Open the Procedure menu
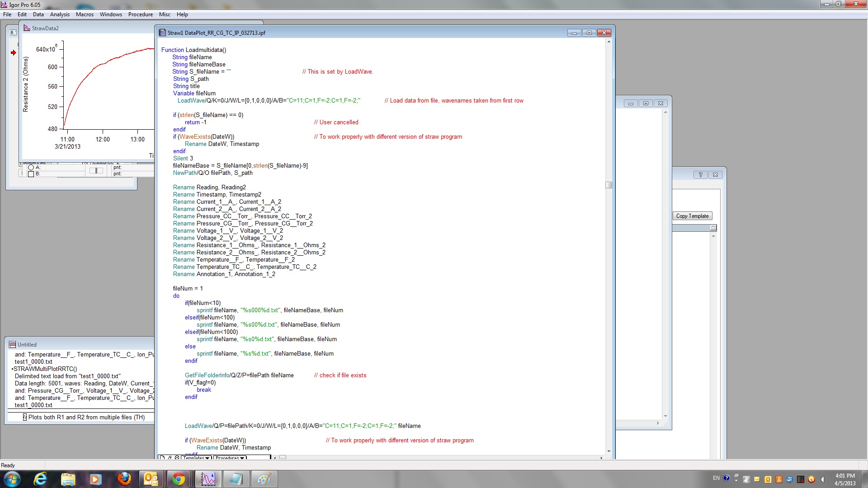The height and width of the screenshot is (488, 868). point(141,14)
